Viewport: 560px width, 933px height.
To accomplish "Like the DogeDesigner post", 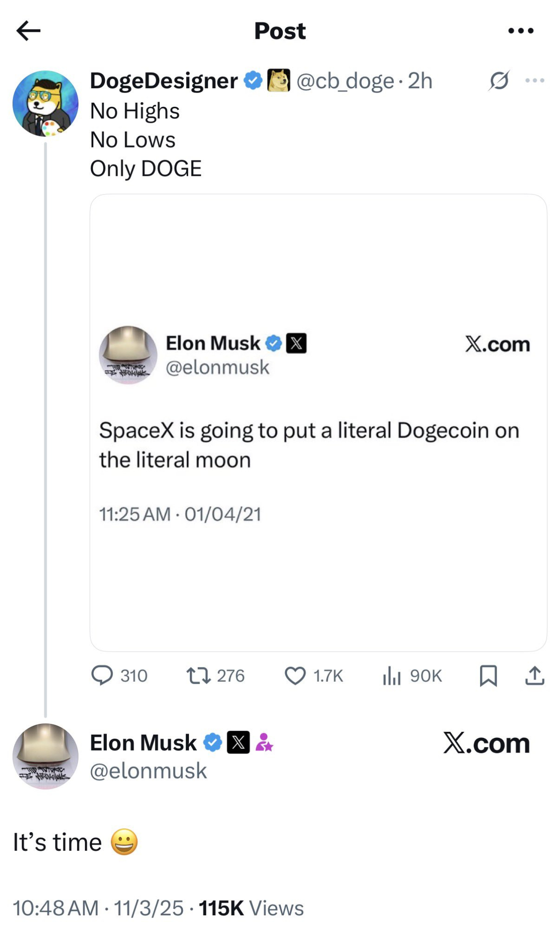I will click(x=295, y=675).
